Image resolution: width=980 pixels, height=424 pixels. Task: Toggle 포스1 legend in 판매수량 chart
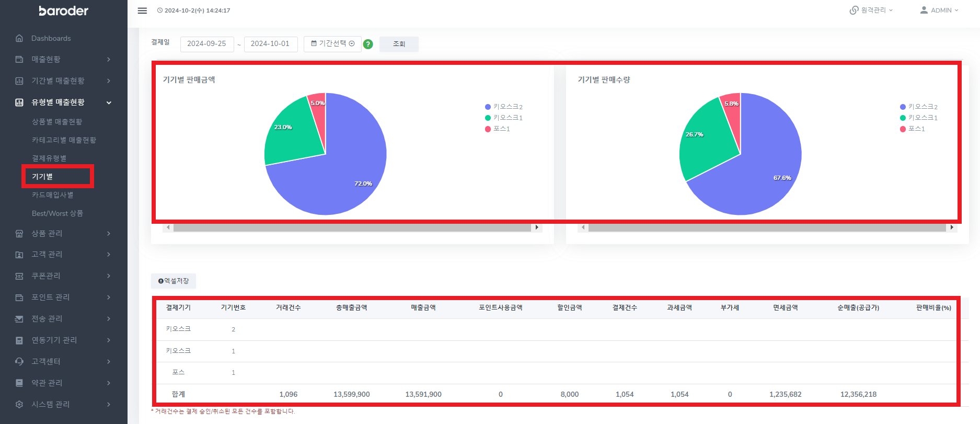(x=912, y=129)
